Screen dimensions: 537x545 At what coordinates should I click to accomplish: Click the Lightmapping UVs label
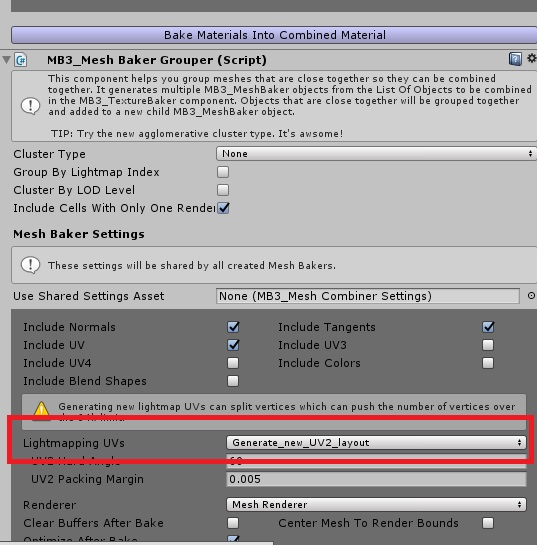pyautogui.click(x=74, y=443)
